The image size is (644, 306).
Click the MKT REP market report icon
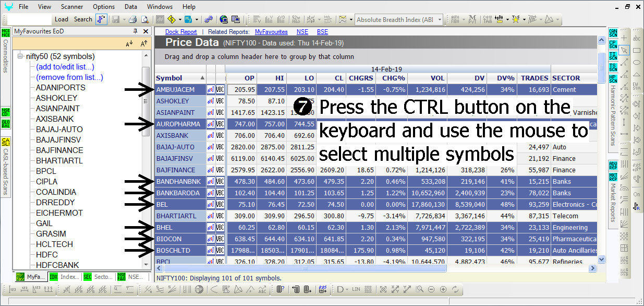click(x=613, y=177)
